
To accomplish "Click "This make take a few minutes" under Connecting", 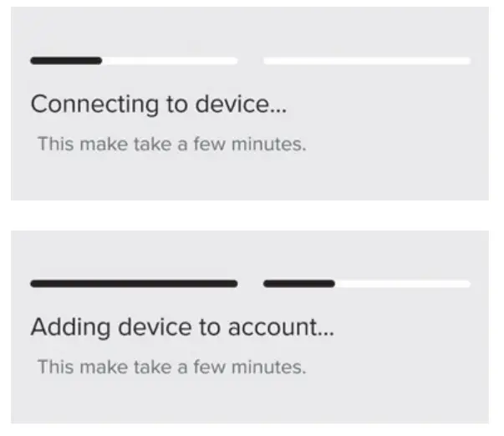I will tap(172, 144).
